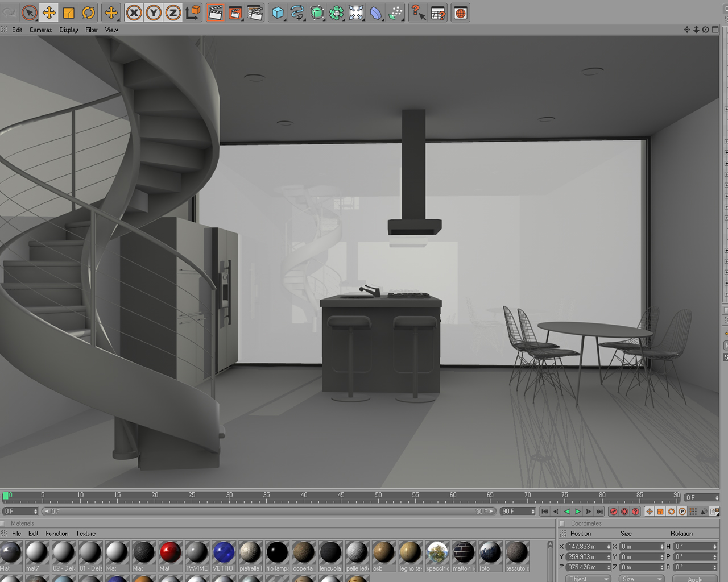Click the viewport move camera icon
This screenshot has width=728, height=582.
pyautogui.click(x=686, y=30)
